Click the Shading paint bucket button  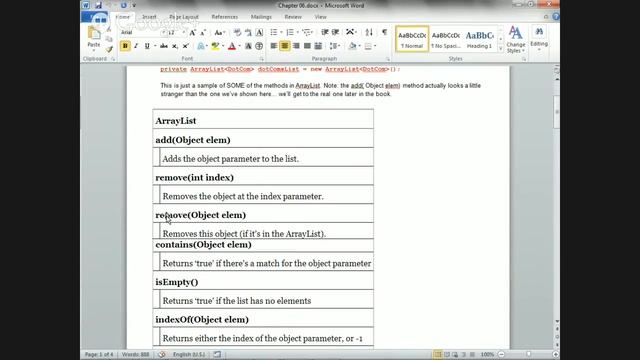tap(352, 46)
